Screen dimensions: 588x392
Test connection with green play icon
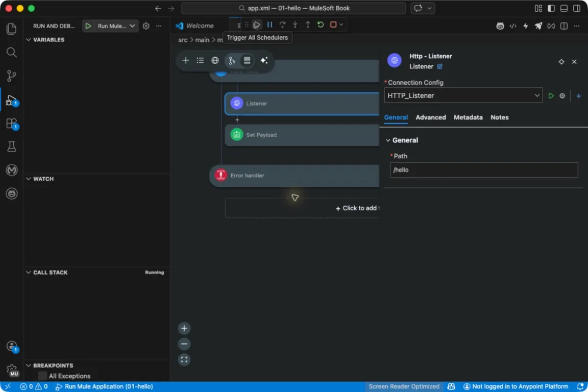point(551,96)
